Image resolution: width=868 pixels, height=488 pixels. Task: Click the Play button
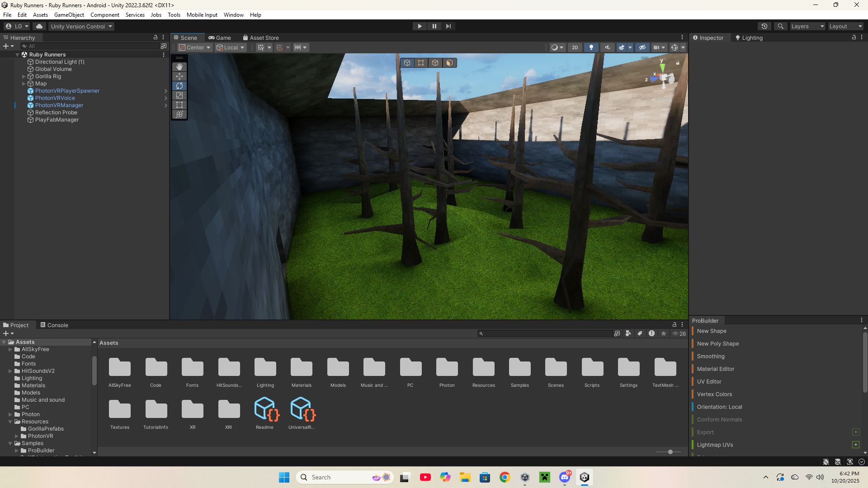point(420,26)
